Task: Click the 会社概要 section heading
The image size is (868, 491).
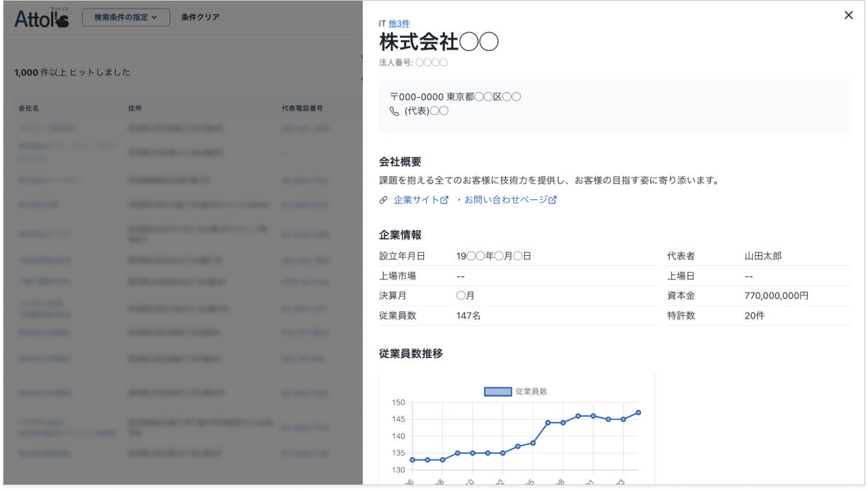Action: pyautogui.click(x=400, y=162)
